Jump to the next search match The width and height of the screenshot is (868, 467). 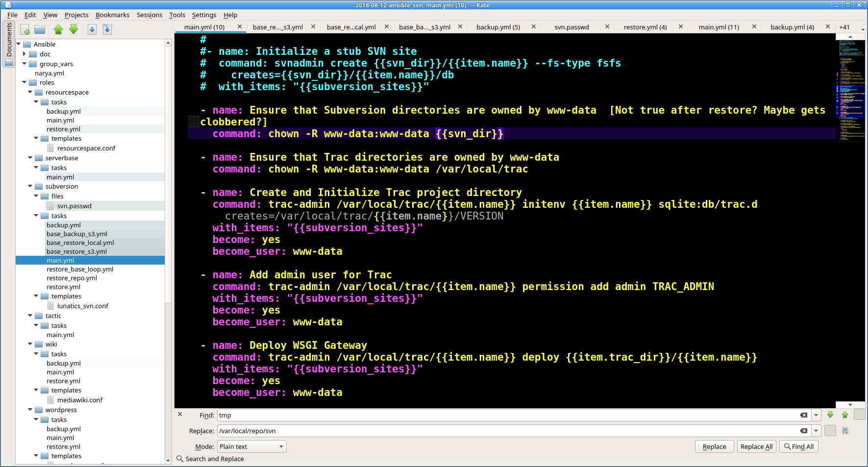(830, 415)
